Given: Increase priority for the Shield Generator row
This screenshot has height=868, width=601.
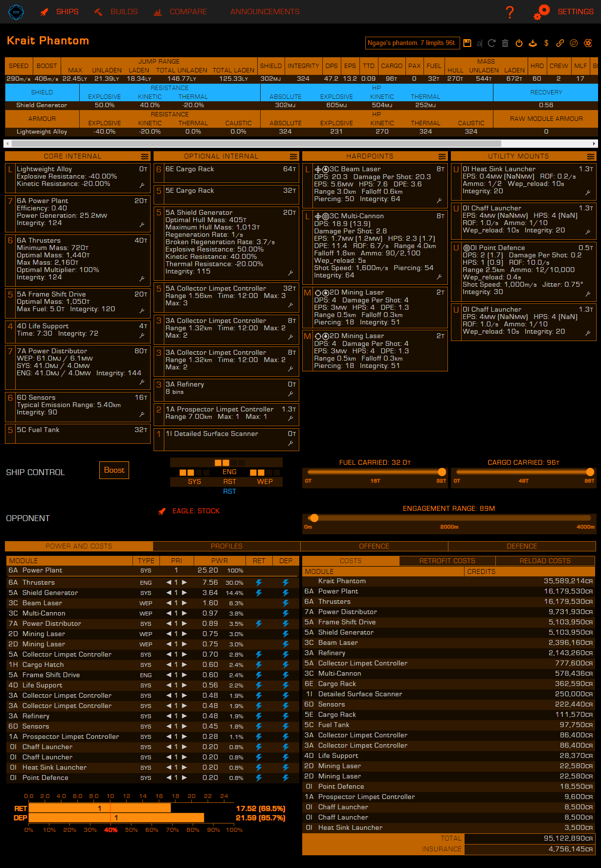Looking at the screenshot, I should click(184, 593).
